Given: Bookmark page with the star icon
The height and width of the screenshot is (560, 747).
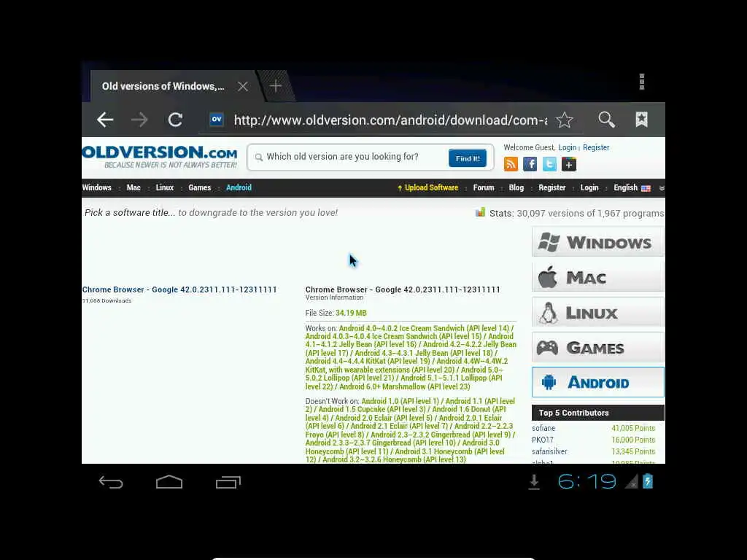Looking at the screenshot, I should point(565,120).
